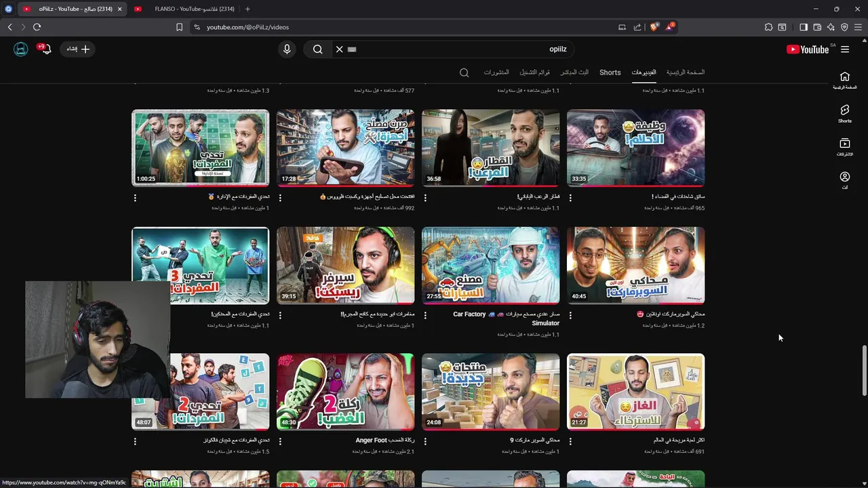The width and height of the screenshot is (868, 488).
Task: Switch to the FLANSO YouTube browser tab
Action: tap(184, 9)
